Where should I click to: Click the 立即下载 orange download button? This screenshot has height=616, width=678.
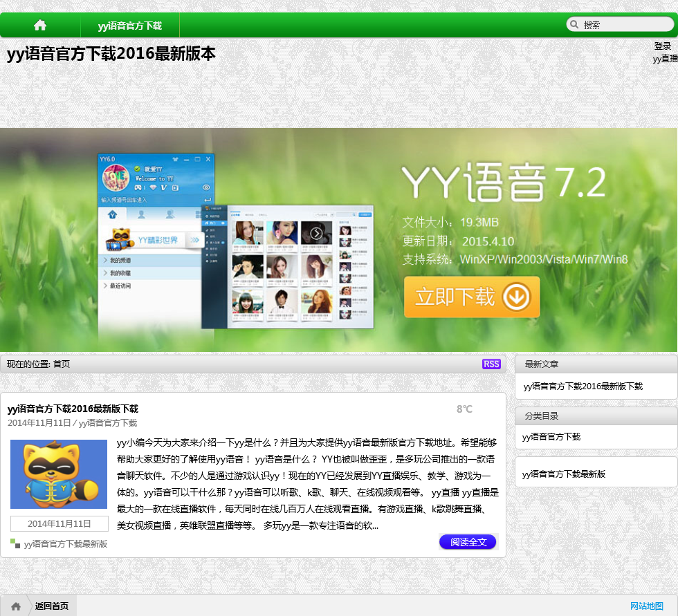[472, 297]
